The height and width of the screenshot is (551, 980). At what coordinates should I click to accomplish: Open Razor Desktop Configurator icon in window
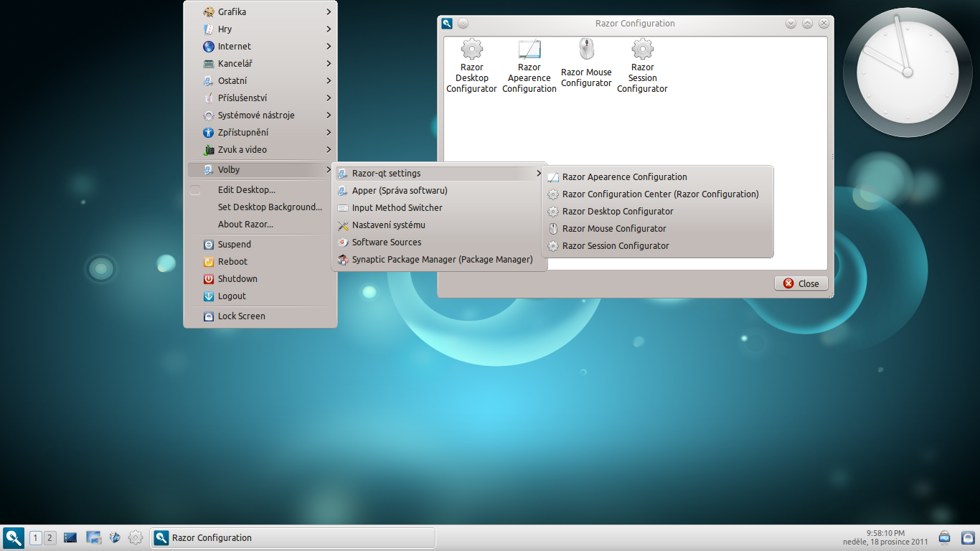(471, 66)
